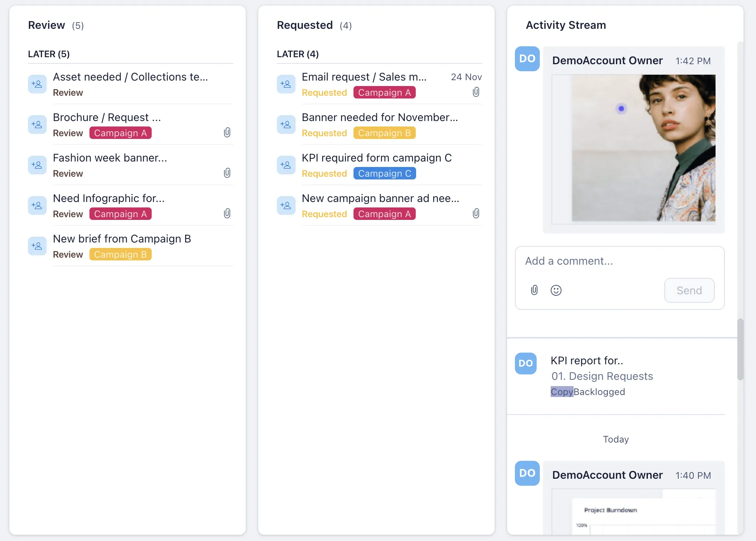The width and height of the screenshot is (756, 541).
Task: Assign a user to Asset needed / Collections card
Action: 37,84
